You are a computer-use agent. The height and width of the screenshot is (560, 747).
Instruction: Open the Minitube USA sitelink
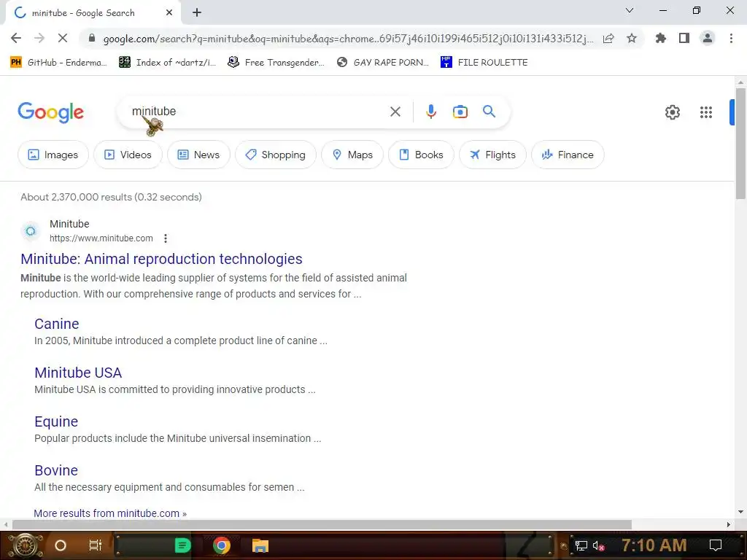coord(78,373)
